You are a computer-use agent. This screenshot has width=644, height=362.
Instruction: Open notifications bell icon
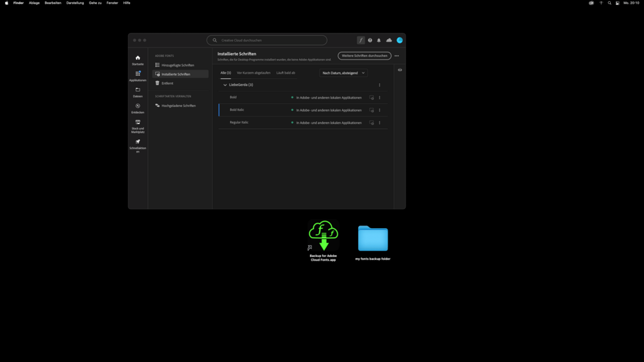click(x=379, y=40)
